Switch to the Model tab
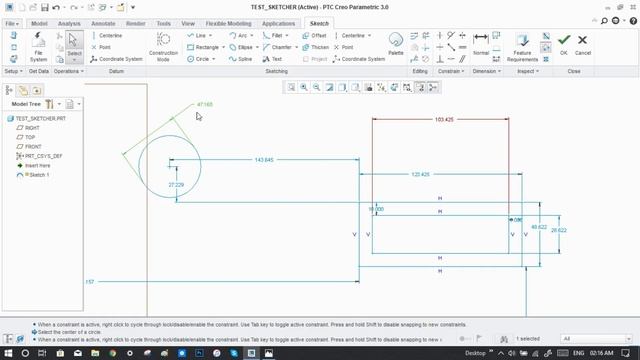Viewport: 640px width, 360px height. click(x=39, y=24)
